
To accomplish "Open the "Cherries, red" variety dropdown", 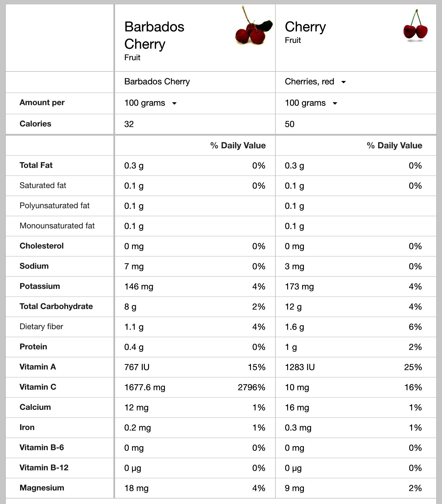I will 343,82.
